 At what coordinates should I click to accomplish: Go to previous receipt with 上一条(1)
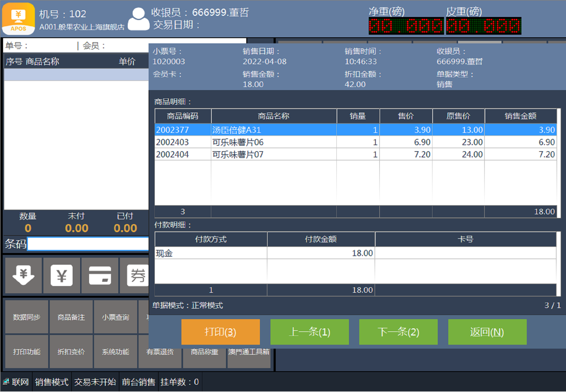pos(309,332)
